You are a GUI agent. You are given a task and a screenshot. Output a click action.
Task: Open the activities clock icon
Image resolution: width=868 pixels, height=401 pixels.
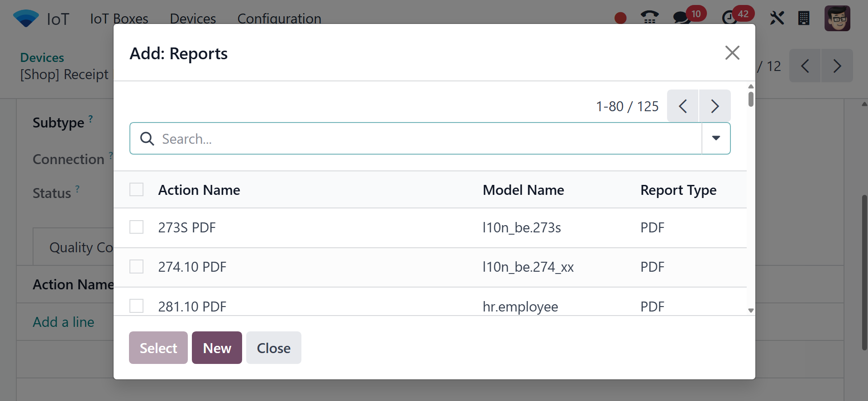pos(729,18)
